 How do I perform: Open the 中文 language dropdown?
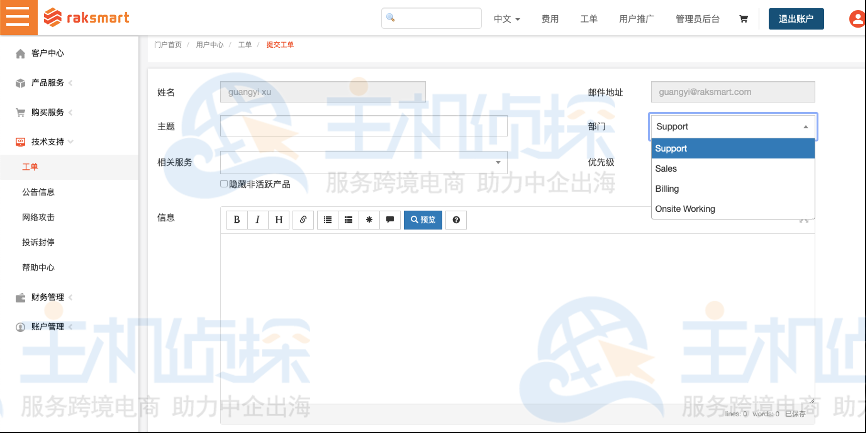(x=507, y=19)
